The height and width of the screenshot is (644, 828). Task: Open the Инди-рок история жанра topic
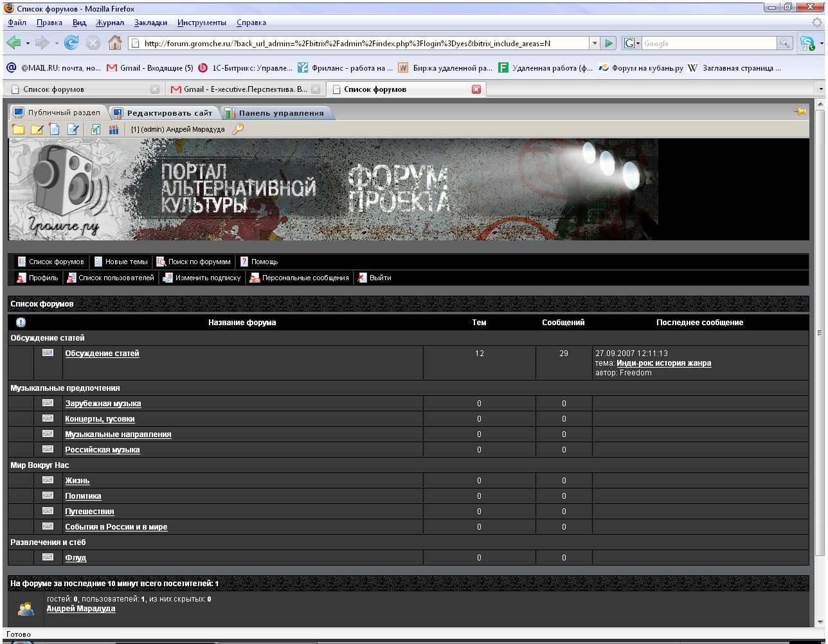663,363
